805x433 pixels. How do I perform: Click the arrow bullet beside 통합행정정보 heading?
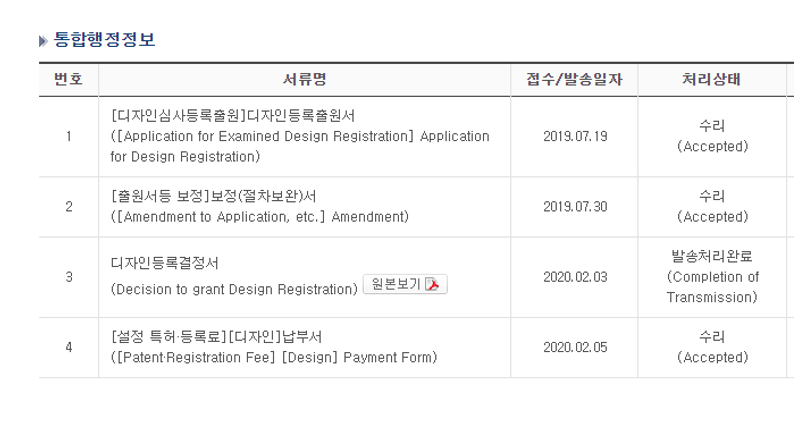tap(43, 41)
